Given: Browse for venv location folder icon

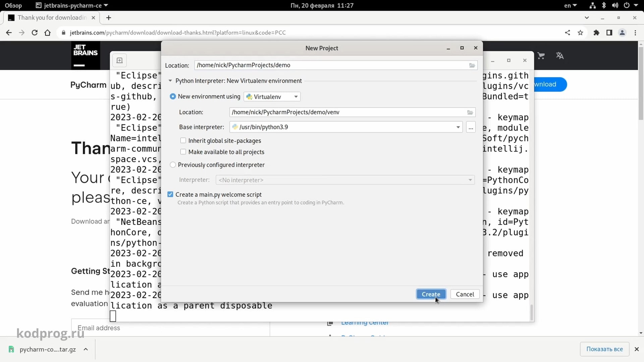Looking at the screenshot, I should [470, 112].
